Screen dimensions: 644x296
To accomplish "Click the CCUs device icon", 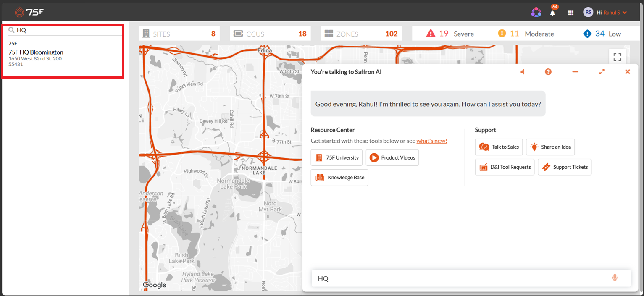I will click(238, 34).
